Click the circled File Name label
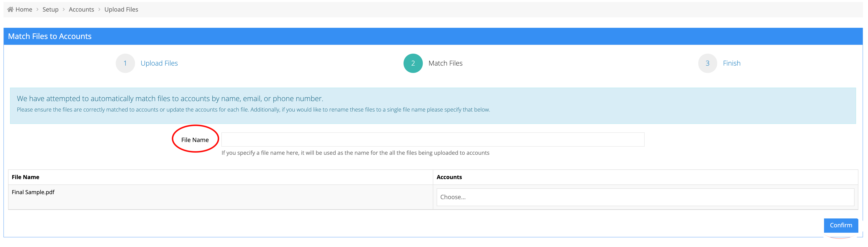 point(195,140)
